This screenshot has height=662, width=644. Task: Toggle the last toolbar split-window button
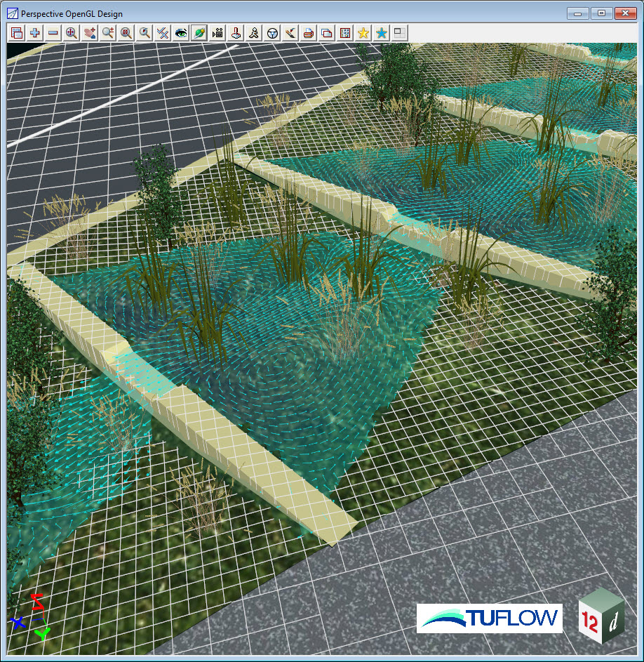pos(400,33)
